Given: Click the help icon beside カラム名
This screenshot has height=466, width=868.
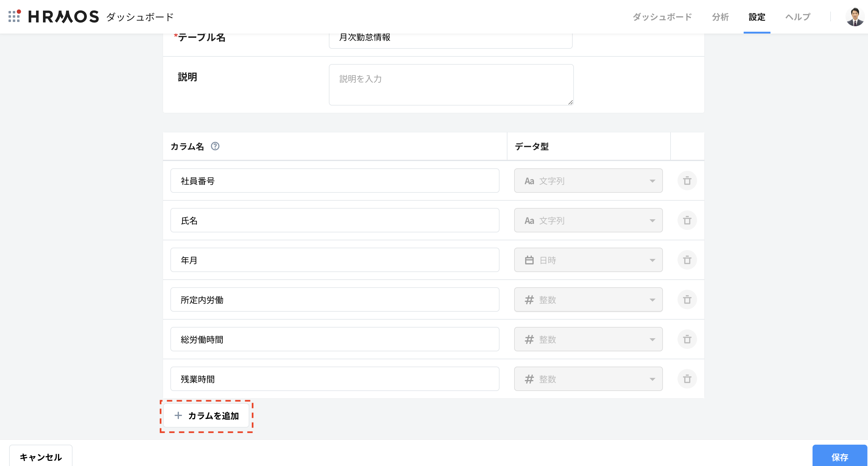Looking at the screenshot, I should tap(215, 146).
